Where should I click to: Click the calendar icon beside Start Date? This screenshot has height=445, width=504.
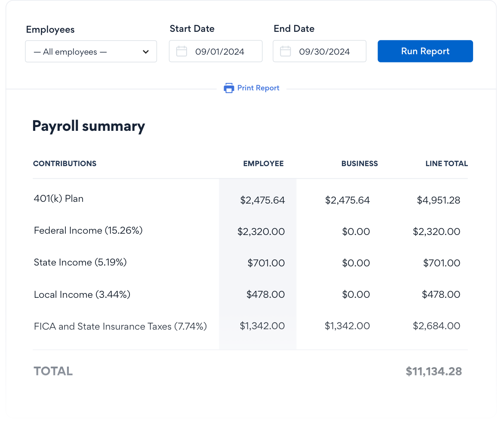click(x=181, y=51)
